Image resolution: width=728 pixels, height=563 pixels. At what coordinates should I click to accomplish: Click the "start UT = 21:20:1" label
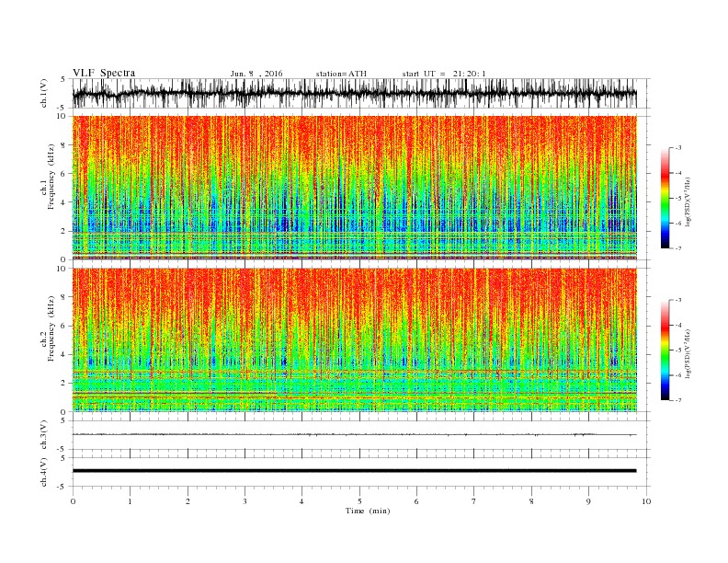tap(444, 74)
